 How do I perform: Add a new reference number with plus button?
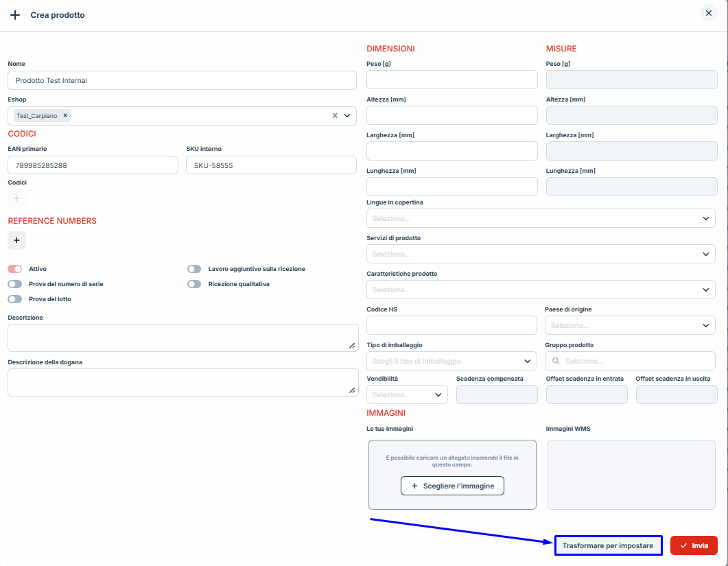(17, 240)
